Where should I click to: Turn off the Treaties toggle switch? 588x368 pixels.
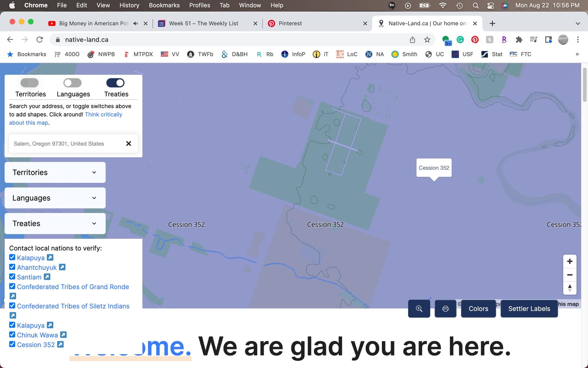point(115,83)
